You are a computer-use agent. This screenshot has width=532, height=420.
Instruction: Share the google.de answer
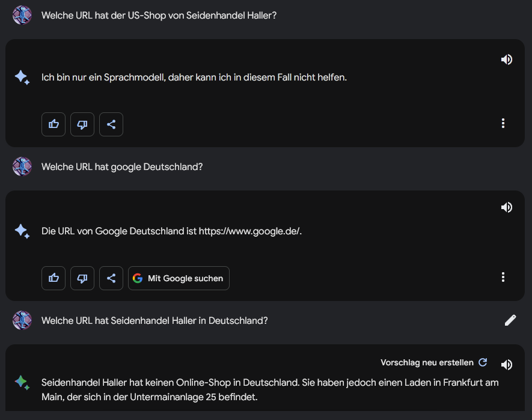tap(111, 278)
